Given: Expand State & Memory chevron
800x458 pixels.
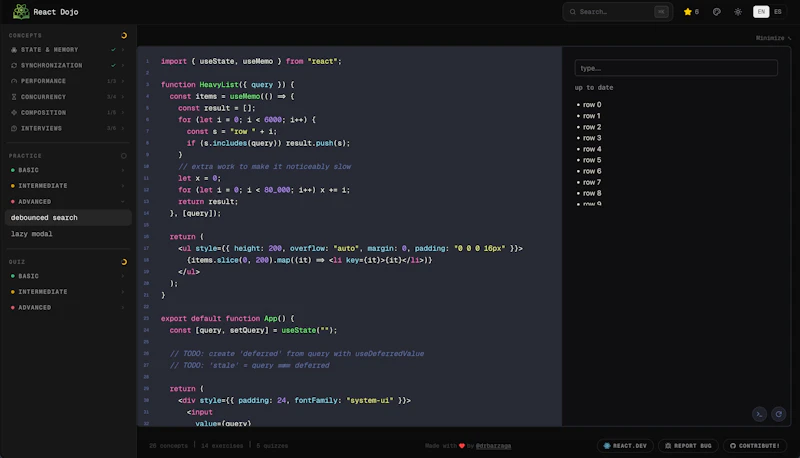Looking at the screenshot, I should tap(123, 49).
